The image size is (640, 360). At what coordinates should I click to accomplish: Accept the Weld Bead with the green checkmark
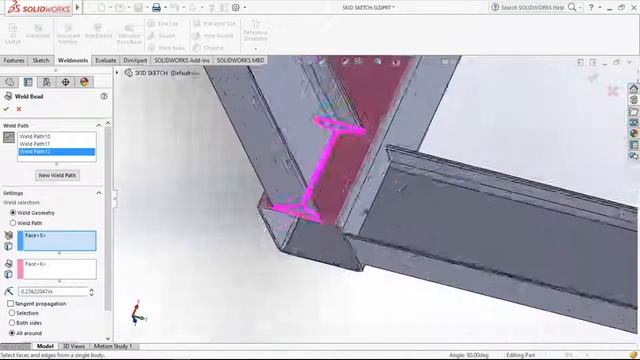pos(6,109)
